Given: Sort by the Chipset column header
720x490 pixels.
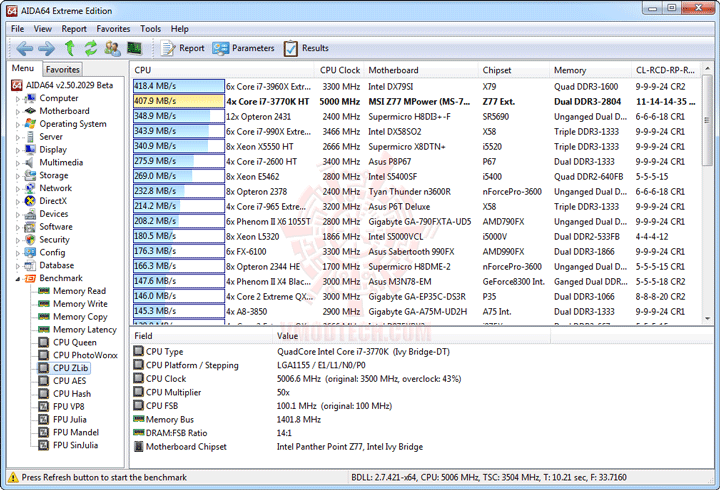Looking at the screenshot, I should (514, 70).
